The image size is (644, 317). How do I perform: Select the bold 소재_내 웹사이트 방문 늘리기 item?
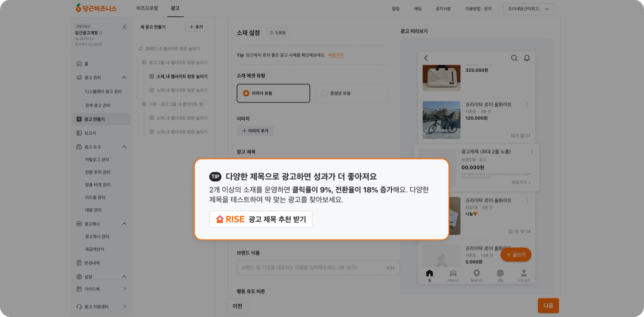178,76
